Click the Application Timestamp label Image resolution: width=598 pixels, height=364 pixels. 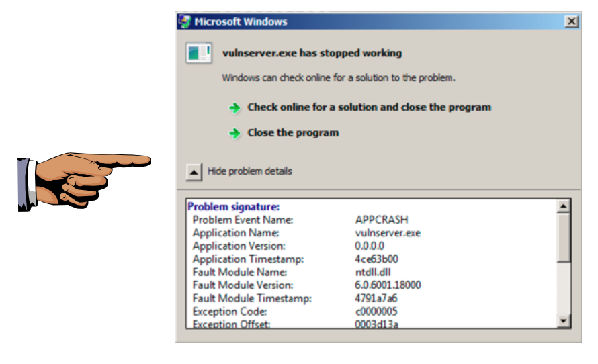pos(248,259)
